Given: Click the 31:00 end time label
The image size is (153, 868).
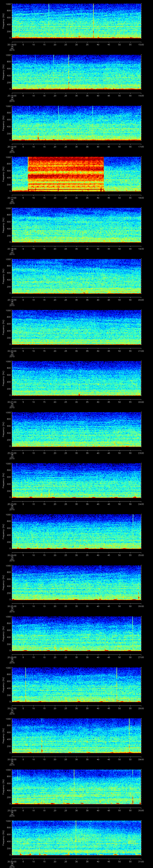Looking at the screenshot, I should click(x=141, y=861).
